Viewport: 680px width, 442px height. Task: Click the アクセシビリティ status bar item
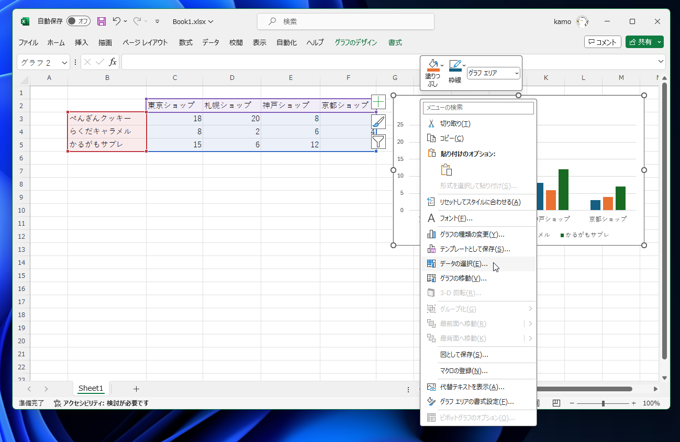(x=101, y=403)
